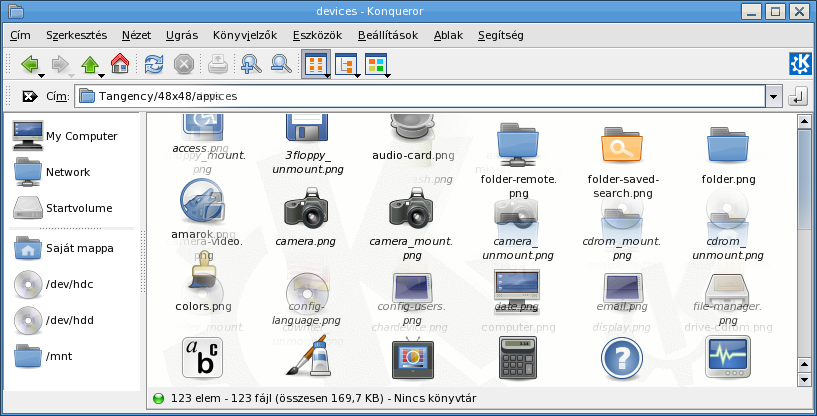The width and height of the screenshot is (817, 416).
Task: Clear the location bar with the X icon
Action: (x=30, y=96)
